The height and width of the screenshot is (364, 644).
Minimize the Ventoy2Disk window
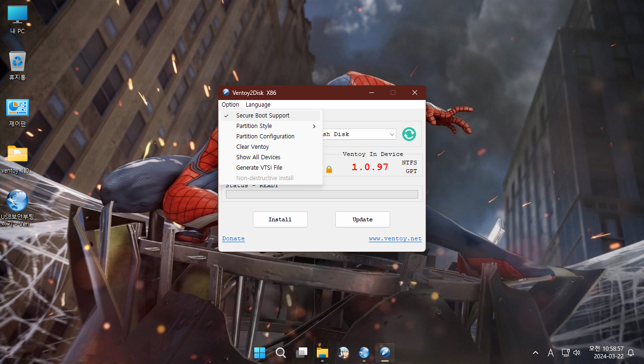[371, 92]
